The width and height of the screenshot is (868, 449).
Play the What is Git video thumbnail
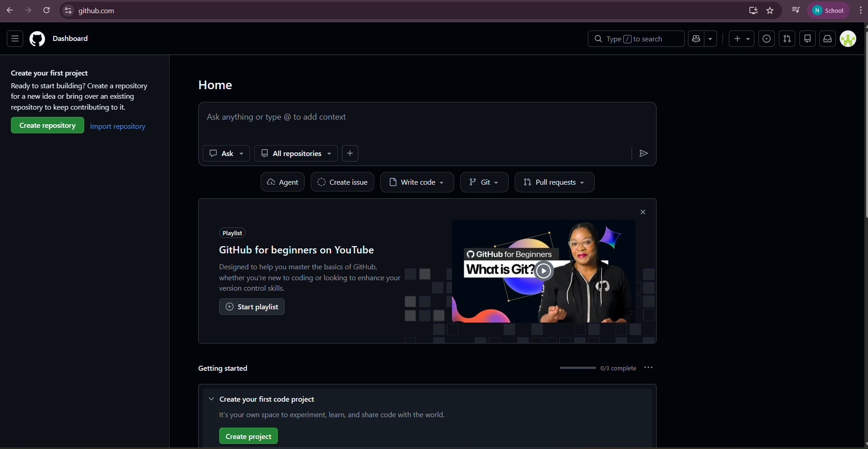543,271
